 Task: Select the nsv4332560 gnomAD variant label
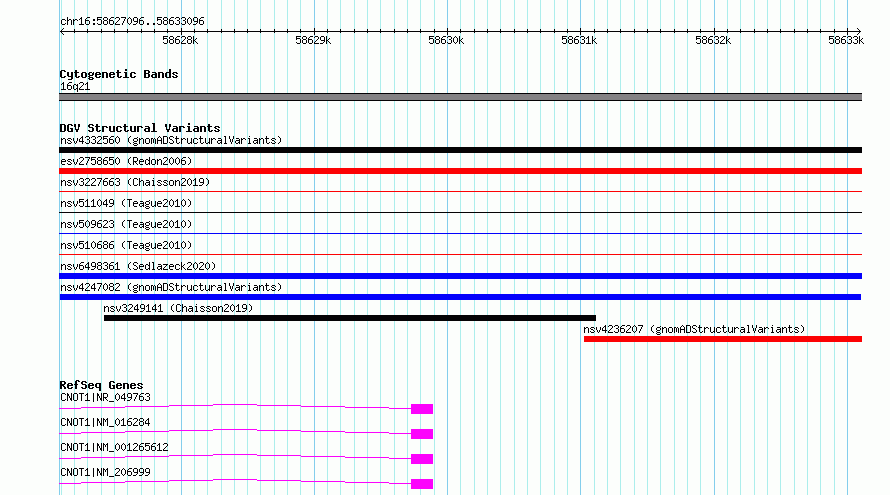click(171, 140)
